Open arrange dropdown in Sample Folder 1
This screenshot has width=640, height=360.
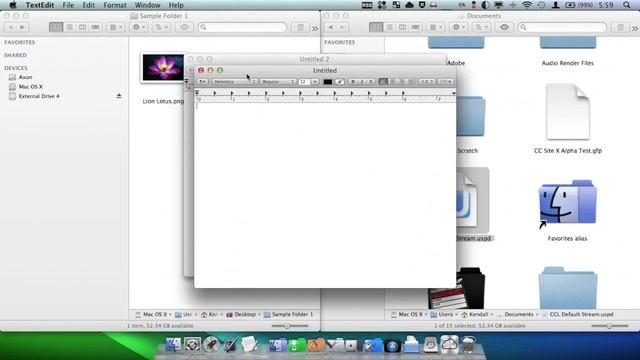tap(116, 27)
